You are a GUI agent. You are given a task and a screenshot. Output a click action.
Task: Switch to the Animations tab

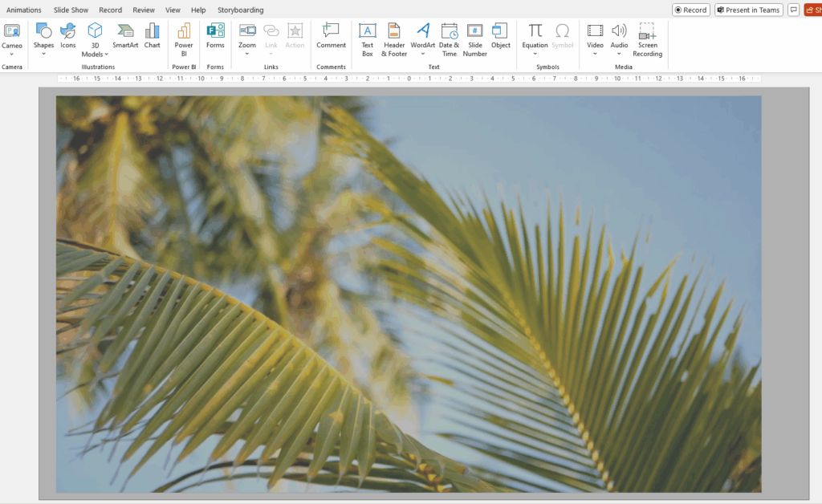pyautogui.click(x=23, y=10)
